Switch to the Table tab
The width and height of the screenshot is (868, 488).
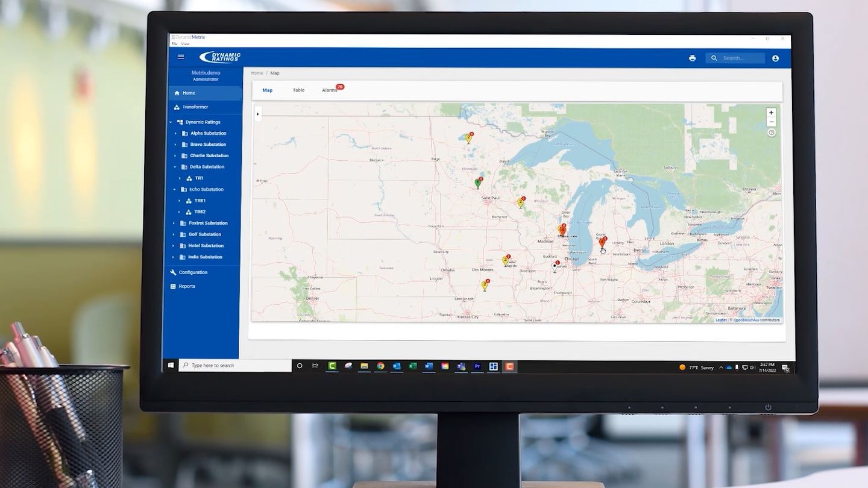(x=298, y=90)
